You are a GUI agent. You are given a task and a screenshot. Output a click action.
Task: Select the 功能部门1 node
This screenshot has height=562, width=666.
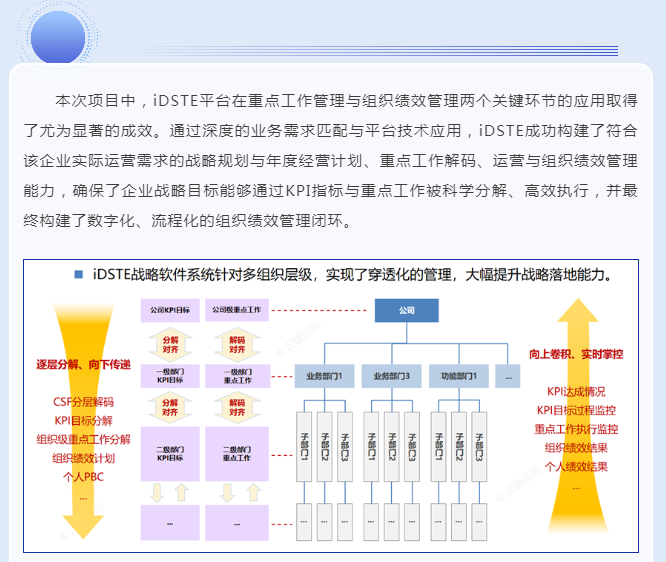click(x=460, y=376)
